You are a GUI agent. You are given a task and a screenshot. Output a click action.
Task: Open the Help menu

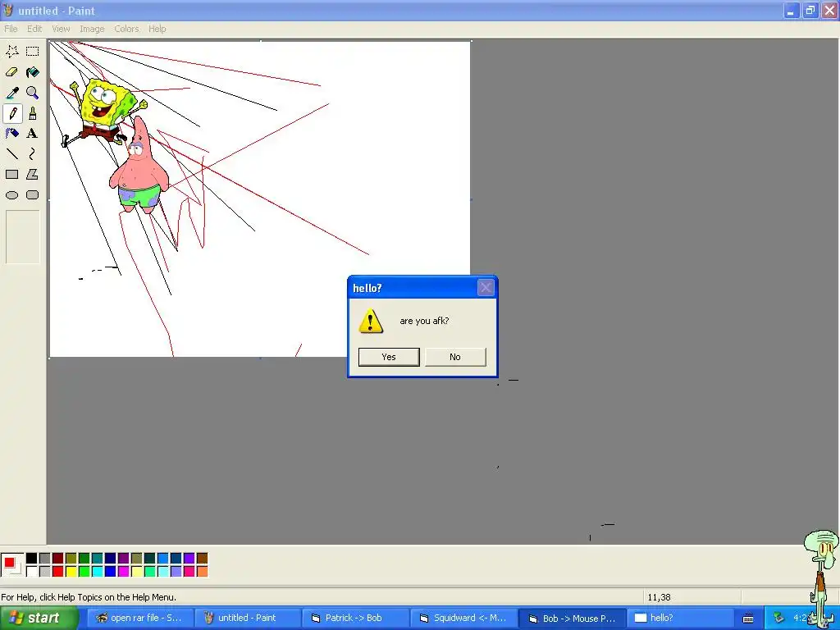(157, 29)
